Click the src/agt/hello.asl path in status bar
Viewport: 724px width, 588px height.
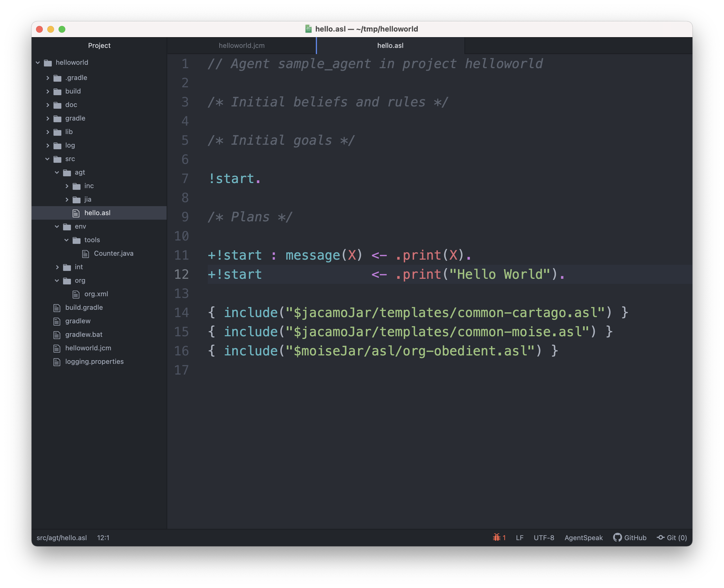(62, 538)
